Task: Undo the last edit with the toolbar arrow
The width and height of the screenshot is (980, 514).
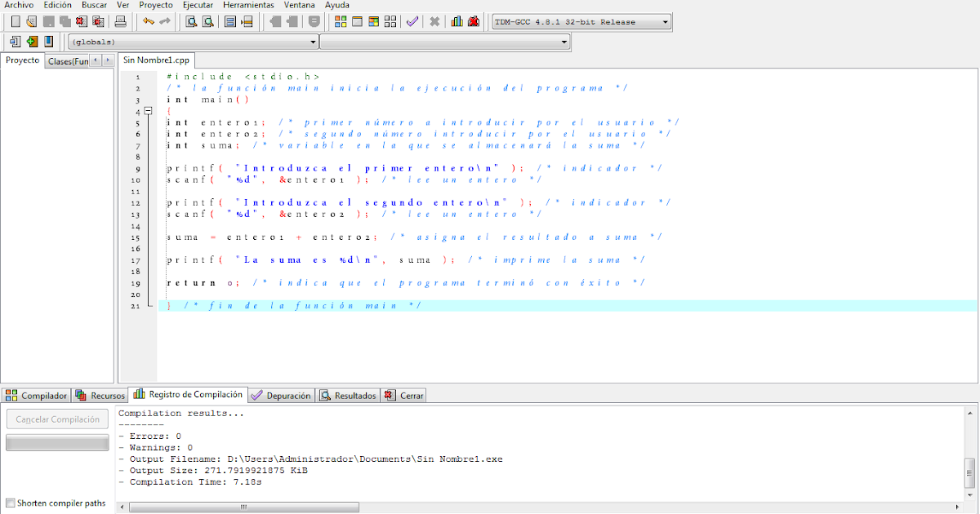Action: click(147, 21)
